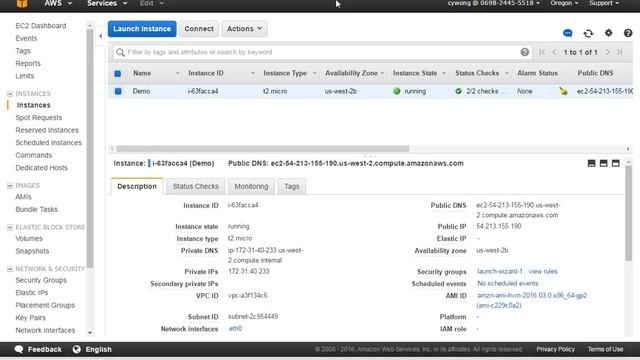Click the green status checks checkmark
The width and height of the screenshot is (640, 360).
[x=458, y=91]
